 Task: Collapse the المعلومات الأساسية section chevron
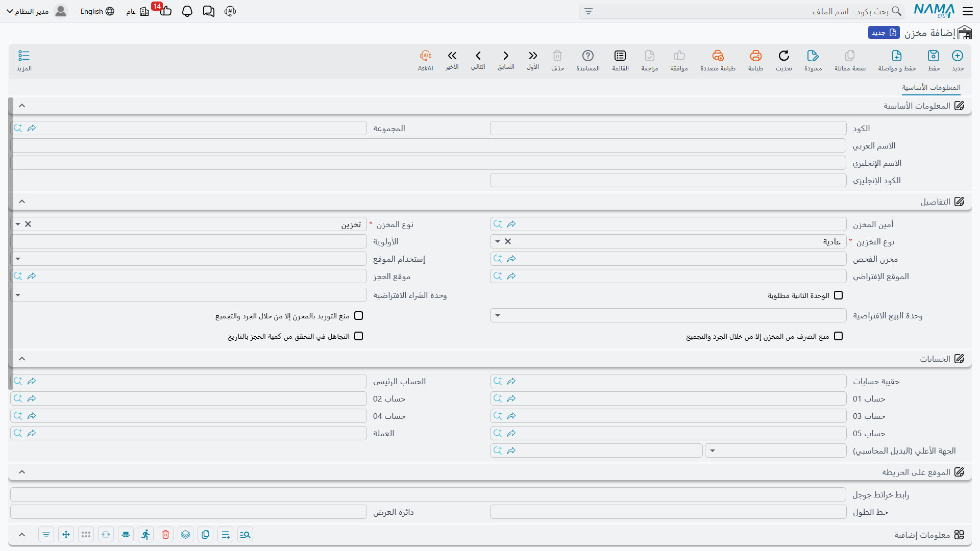click(x=22, y=106)
